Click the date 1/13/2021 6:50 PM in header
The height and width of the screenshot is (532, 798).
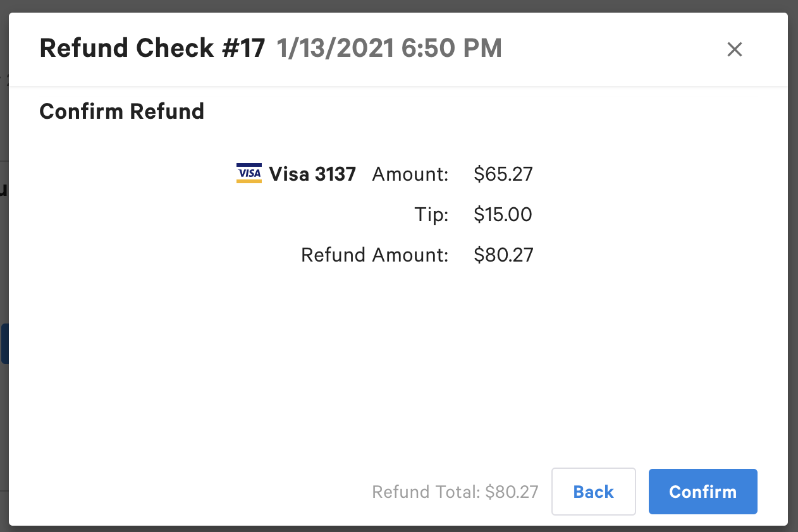(x=388, y=48)
